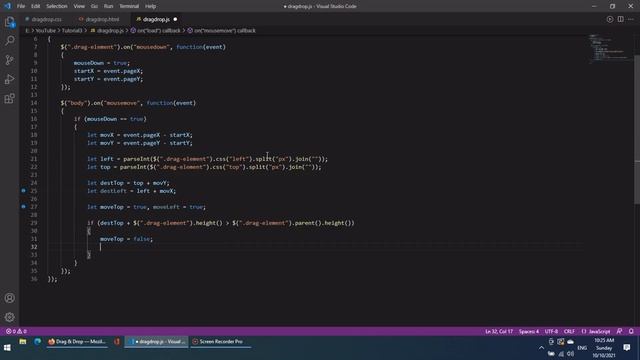Viewport: 640px width, 360px height.
Task: Open the View menu
Action: pyautogui.click(x=79, y=6)
